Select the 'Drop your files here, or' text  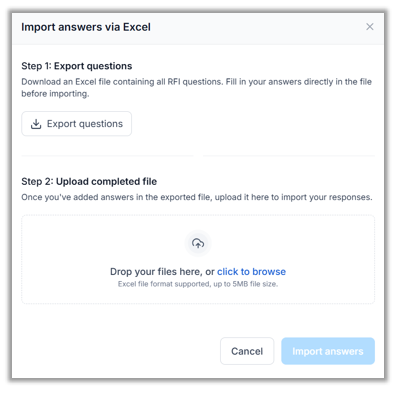[x=162, y=272]
